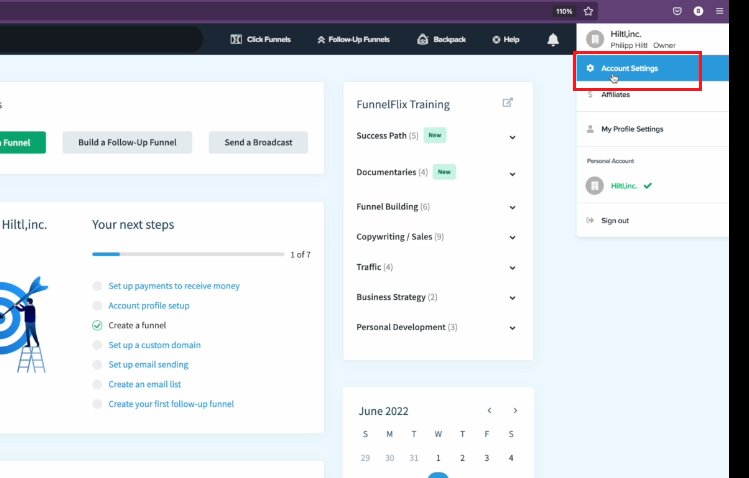Open the Help menu
Screen dimensions: 749x478
(x=506, y=40)
